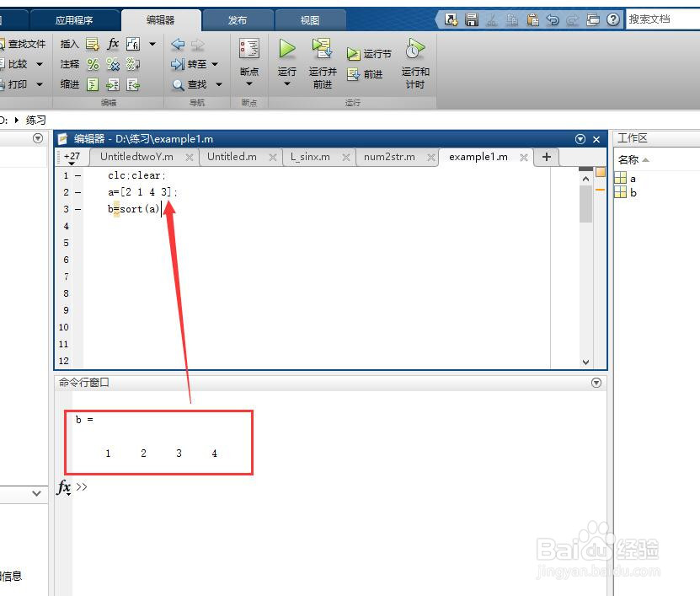
Task: Click the fx insert function icon in ribbon
Action: (113, 44)
